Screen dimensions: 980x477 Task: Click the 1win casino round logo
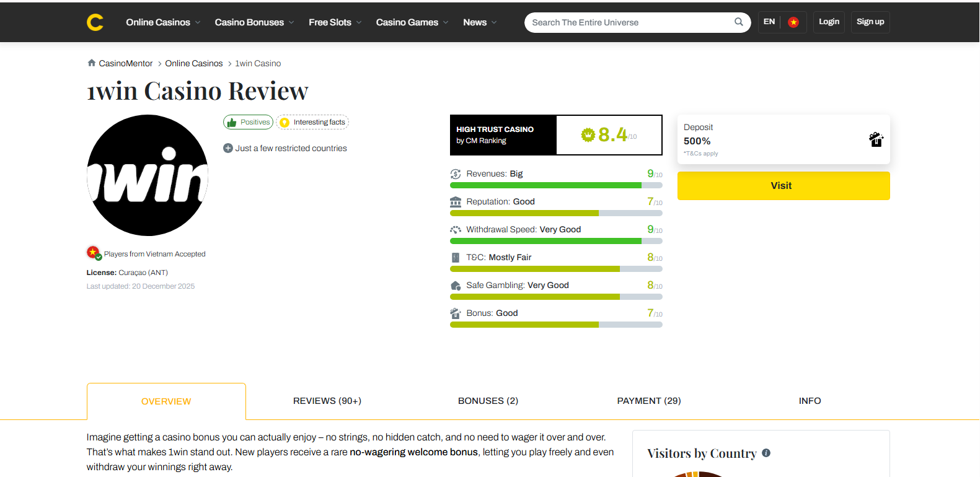(x=148, y=175)
